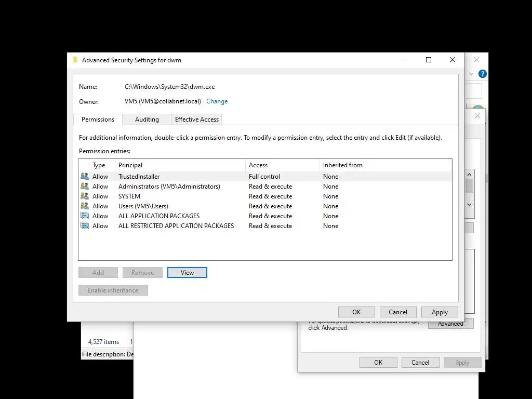
Task: Click Read & execute cell for Users
Action: pyautogui.click(x=270, y=206)
